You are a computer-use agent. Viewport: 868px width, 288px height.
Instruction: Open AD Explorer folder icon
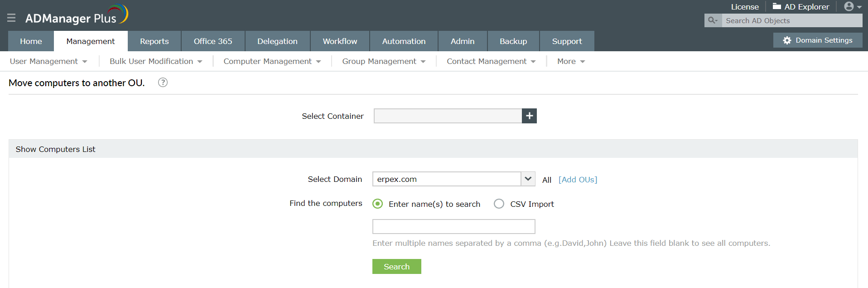click(776, 6)
